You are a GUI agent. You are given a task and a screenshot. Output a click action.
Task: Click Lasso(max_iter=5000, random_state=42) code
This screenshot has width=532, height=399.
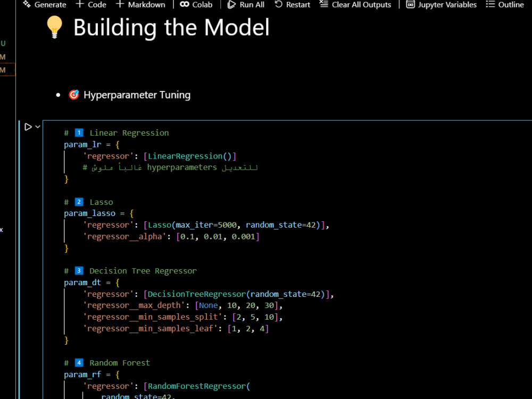[x=234, y=225]
